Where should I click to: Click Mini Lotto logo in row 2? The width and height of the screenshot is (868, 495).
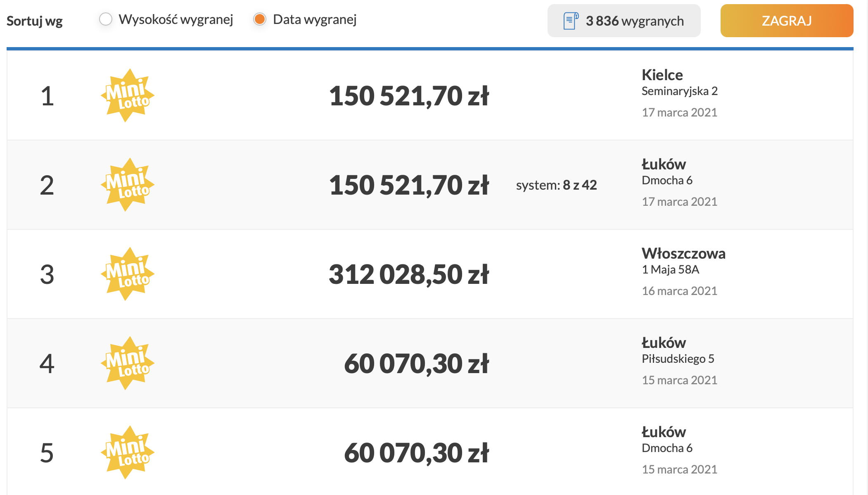[127, 185]
